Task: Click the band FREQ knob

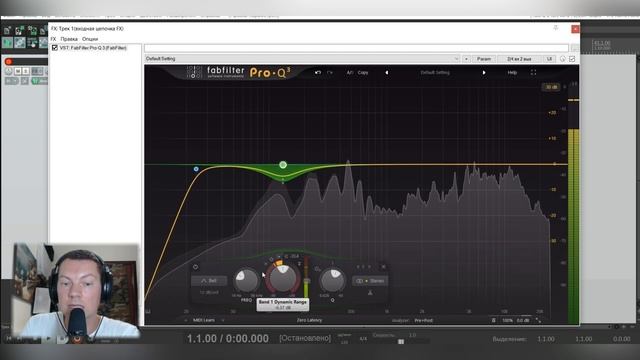Action: click(x=247, y=280)
